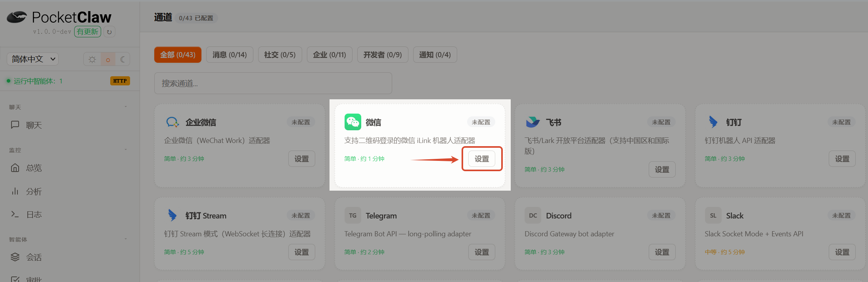This screenshot has width=868, height=282.
Task: Open 设置 for 钉钉 Stream channel
Action: click(302, 252)
